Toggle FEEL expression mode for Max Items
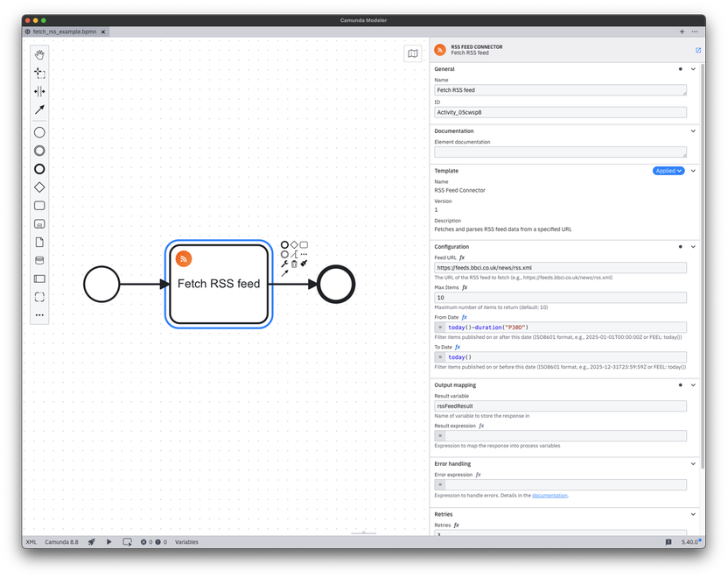 tap(465, 285)
